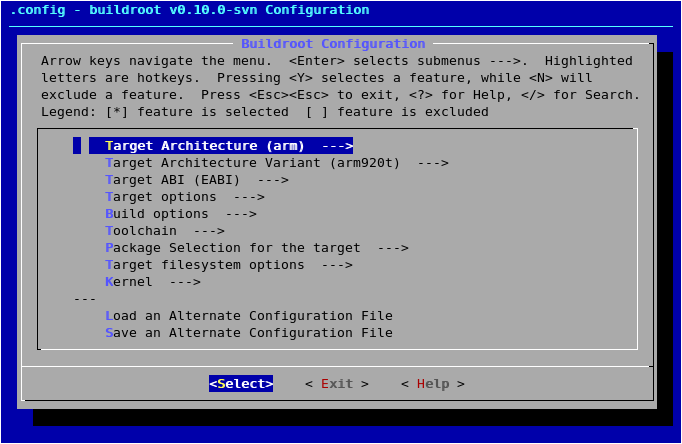Expand the arrow beside Kernel

click(x=184, y=282)
